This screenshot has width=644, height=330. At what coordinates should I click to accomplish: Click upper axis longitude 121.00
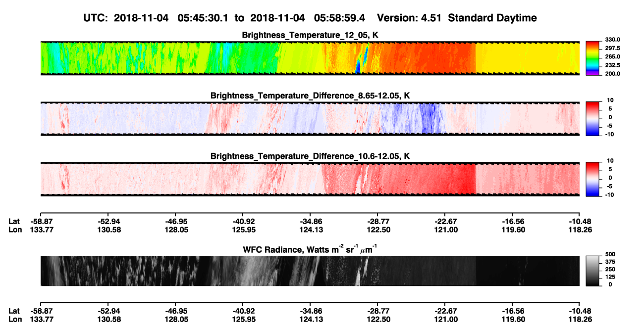tap(445, 230)
